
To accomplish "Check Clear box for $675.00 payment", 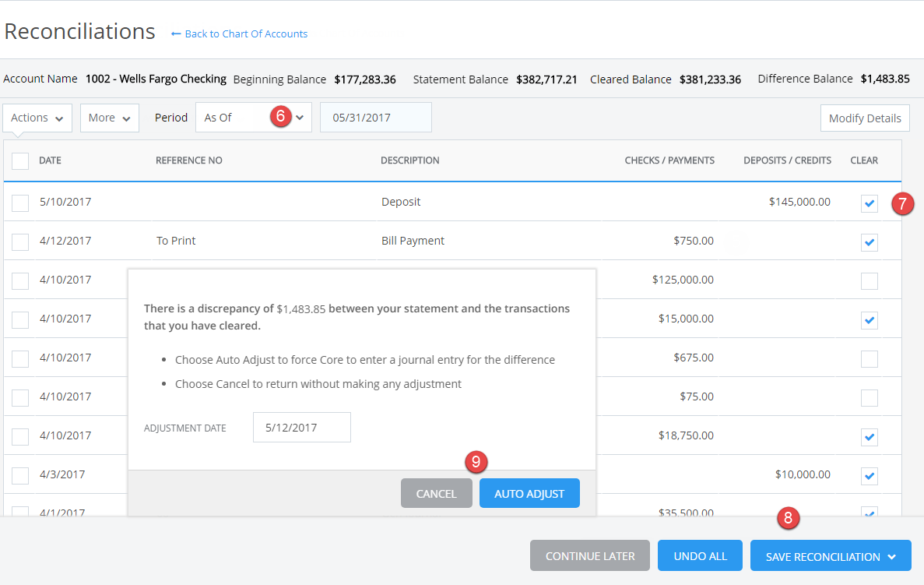I will [x=870, y=358].
